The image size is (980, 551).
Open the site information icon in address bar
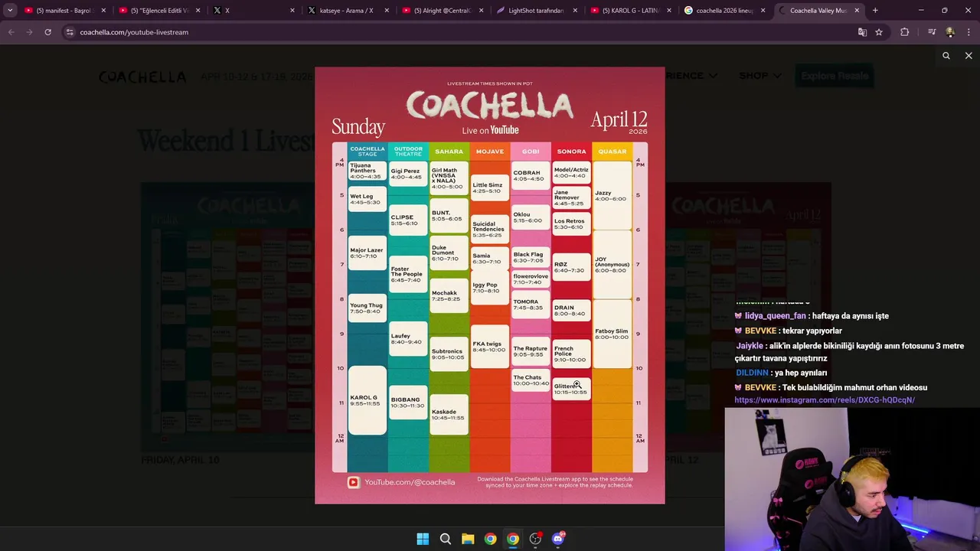70,32
